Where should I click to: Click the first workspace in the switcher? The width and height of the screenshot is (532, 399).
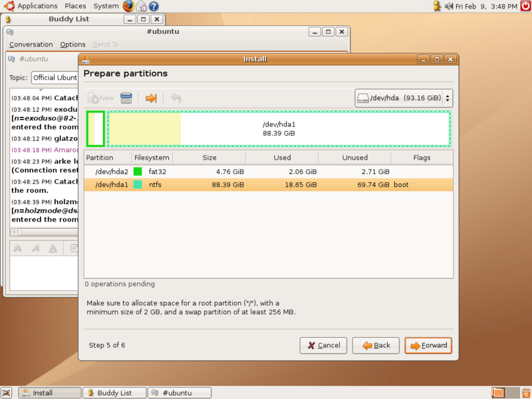point(498,393)
